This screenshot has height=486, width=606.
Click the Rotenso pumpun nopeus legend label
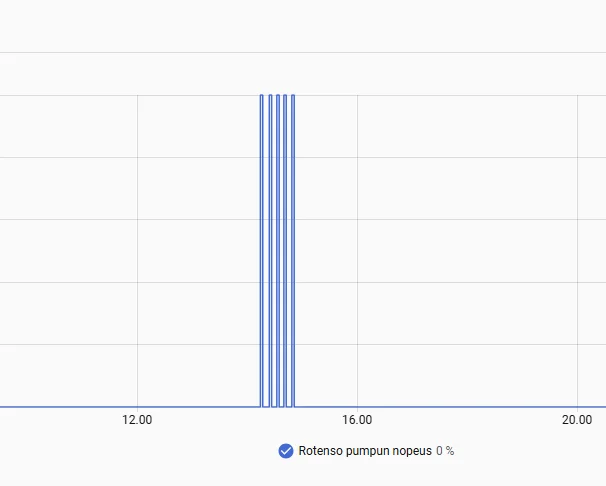click(365, 451)
